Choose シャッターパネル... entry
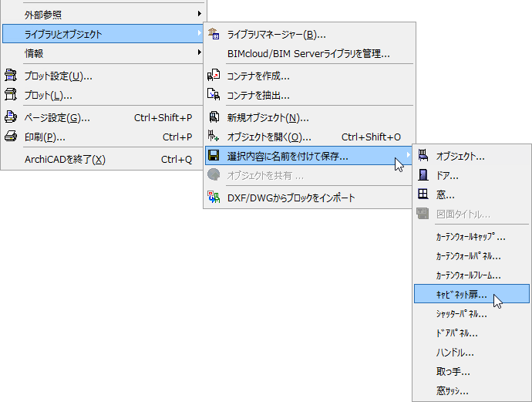The height and width of the screenshot is (402, 532). pos(472,314)
